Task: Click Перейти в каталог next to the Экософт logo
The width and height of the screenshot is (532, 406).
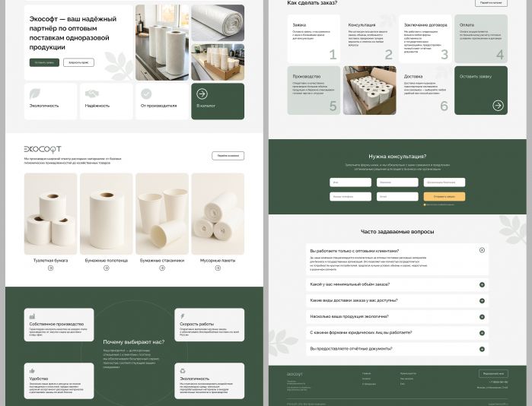Action: click(x=228, y=156)
